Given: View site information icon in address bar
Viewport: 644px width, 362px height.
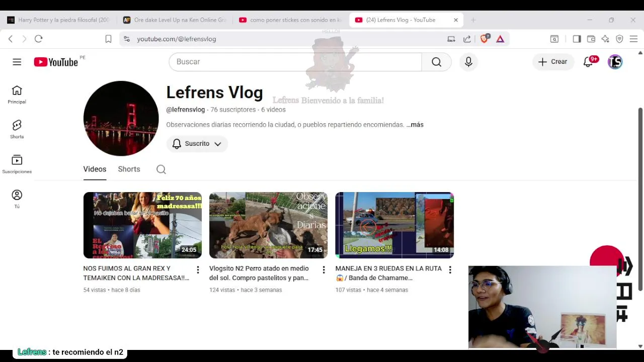Looking at the screenshot, I should [x=127, y=39].
